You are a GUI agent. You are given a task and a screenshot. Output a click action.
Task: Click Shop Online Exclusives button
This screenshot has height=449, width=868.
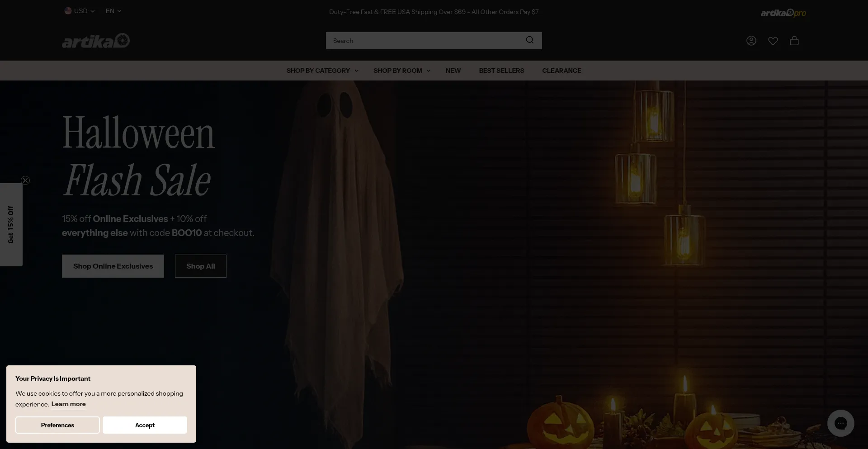click(x=113, y=266)
